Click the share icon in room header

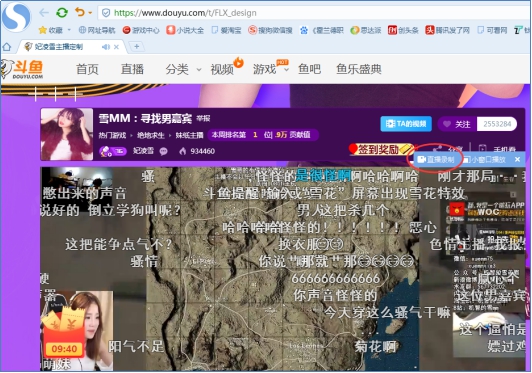tap(437, 149)
